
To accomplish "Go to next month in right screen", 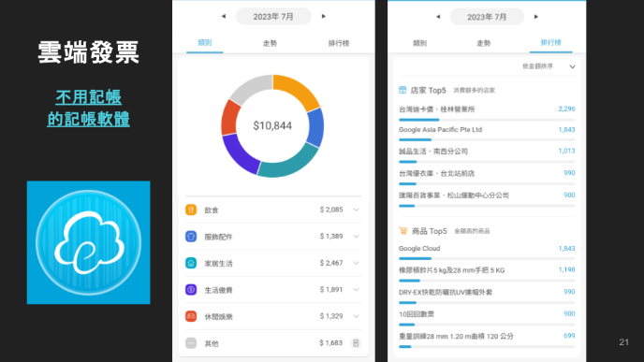I will 536,17.
